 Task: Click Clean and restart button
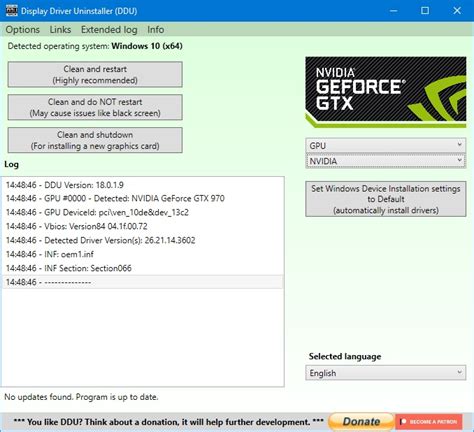tap(95, 74)
